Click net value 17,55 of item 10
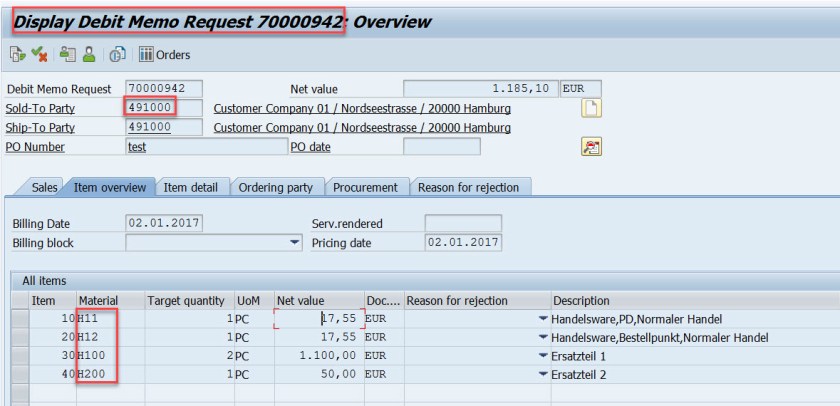Viewport: 840px width, 406px height. [319, 319]
